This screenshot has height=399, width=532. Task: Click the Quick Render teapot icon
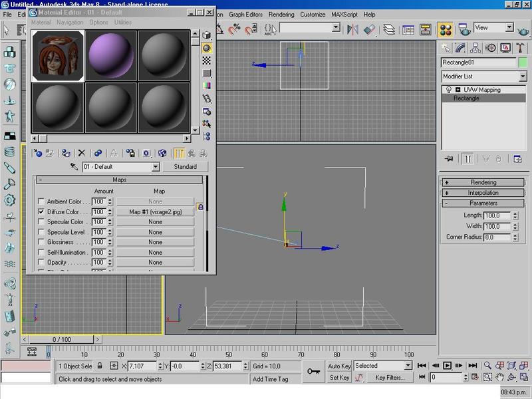click(523, 31)
